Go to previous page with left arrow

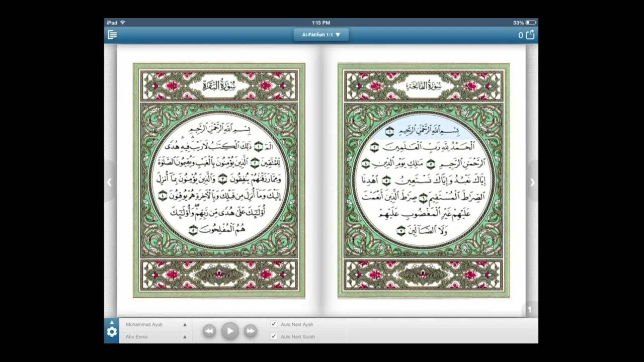point(109,183)
